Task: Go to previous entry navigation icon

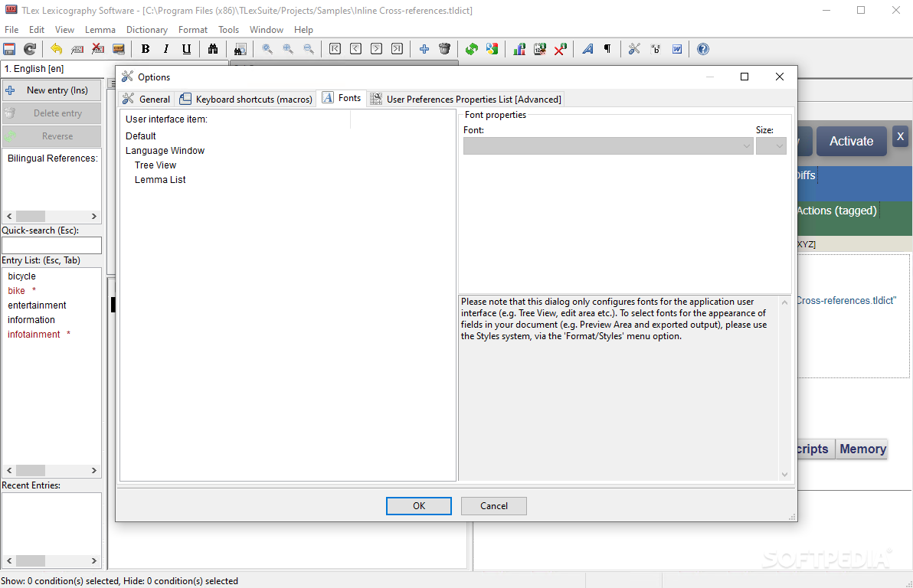Action: pyautogui.click(x=355, y=49)
